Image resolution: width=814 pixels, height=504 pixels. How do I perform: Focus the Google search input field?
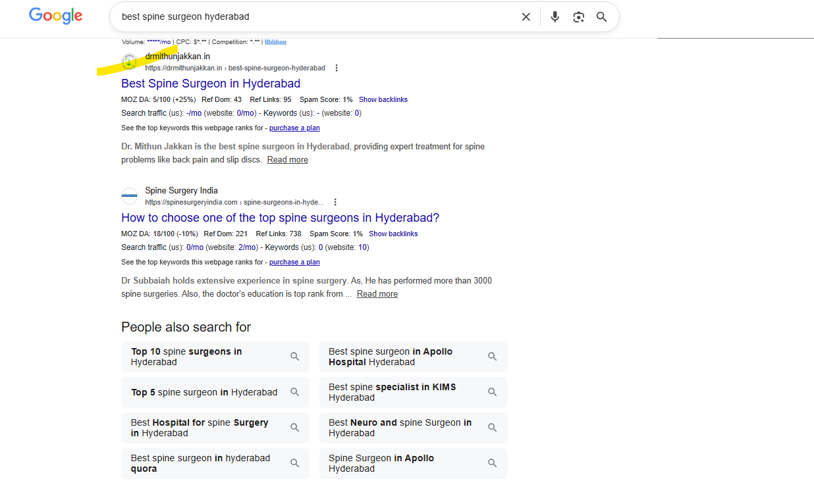[316, 16]
